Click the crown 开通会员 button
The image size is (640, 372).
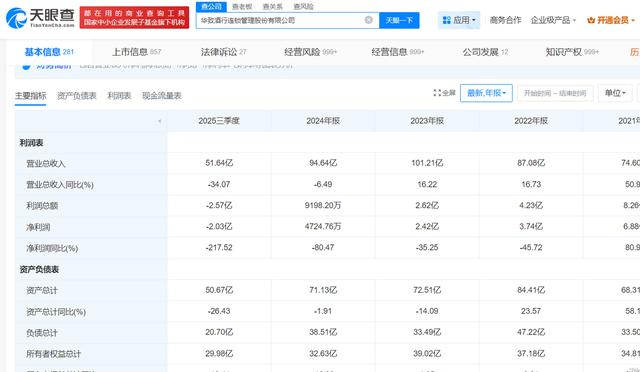pyautogui.click(x=611, y=20)
